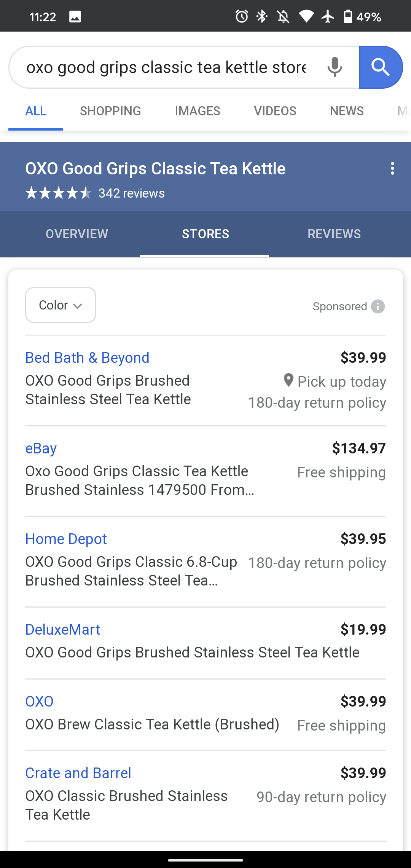The height and width of the screenshot is (868, 411).
Task: Tap the battery indicator icon
Action: pyautogui.click(x=348, y=16)
